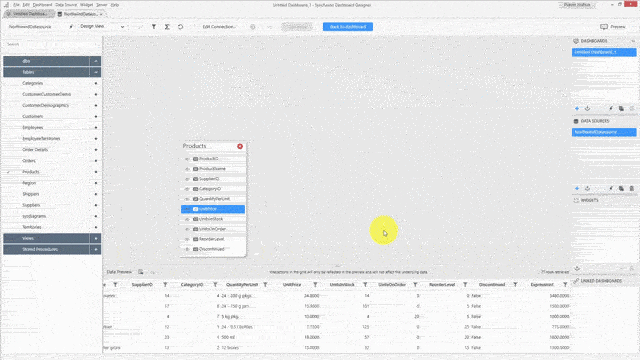This screenshot has width=640, height=360.
Task: Click the sigma expression icon in the toolbar
Action: [167, 27]
